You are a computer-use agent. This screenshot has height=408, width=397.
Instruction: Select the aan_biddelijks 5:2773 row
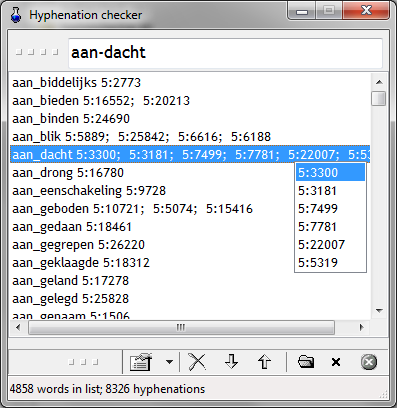point(190,83)
